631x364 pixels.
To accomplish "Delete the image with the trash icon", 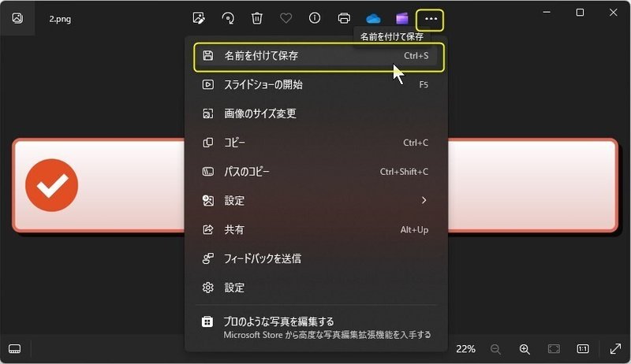I will [x=257, y=18].
